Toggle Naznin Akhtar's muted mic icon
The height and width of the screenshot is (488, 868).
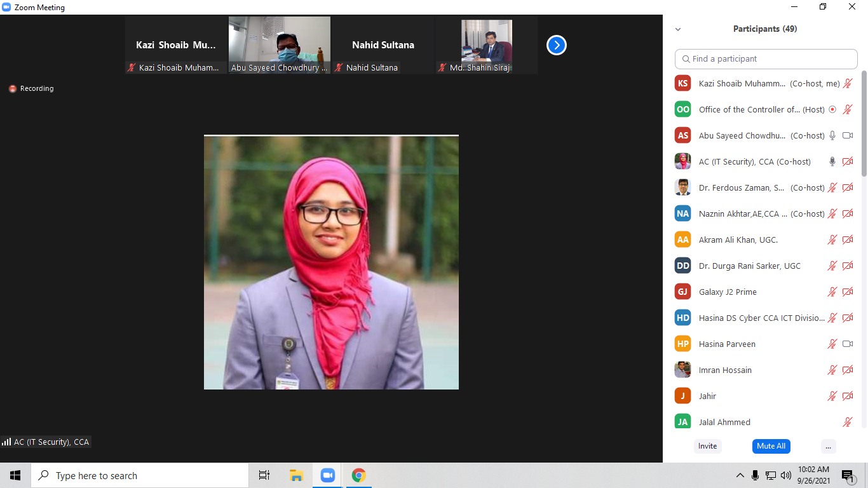pyautogui.click(x=832, y=213)
